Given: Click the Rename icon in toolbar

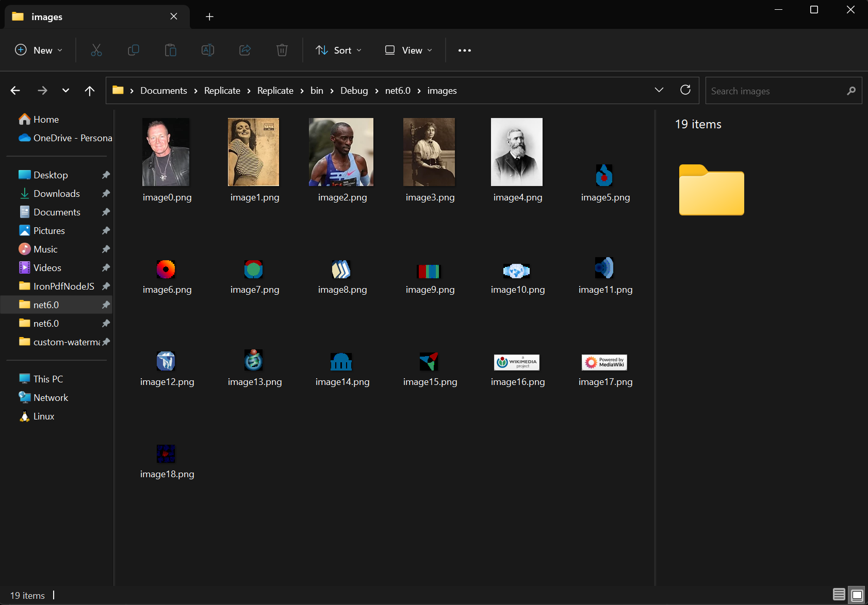Looking at the screenshot, I should 208,50.
